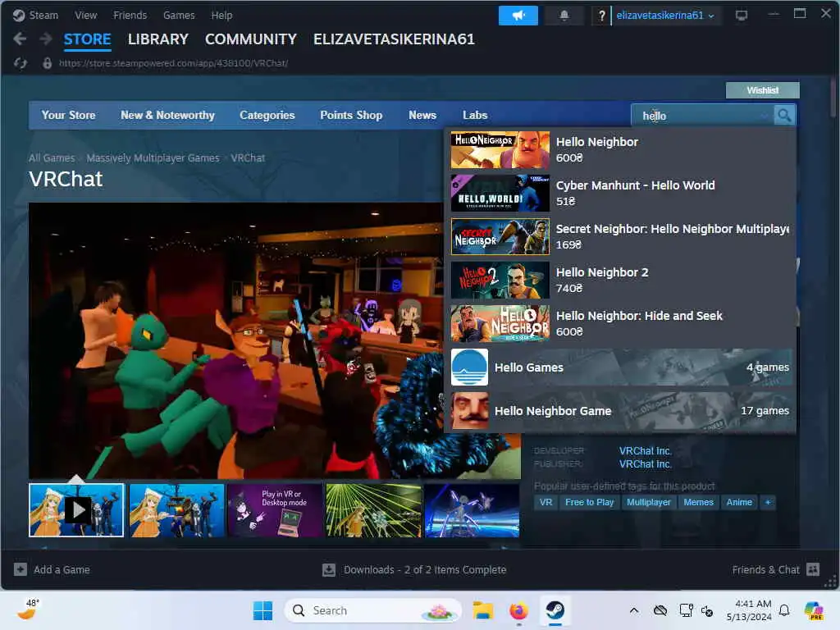Go back with the left arrow

[20, 39]
